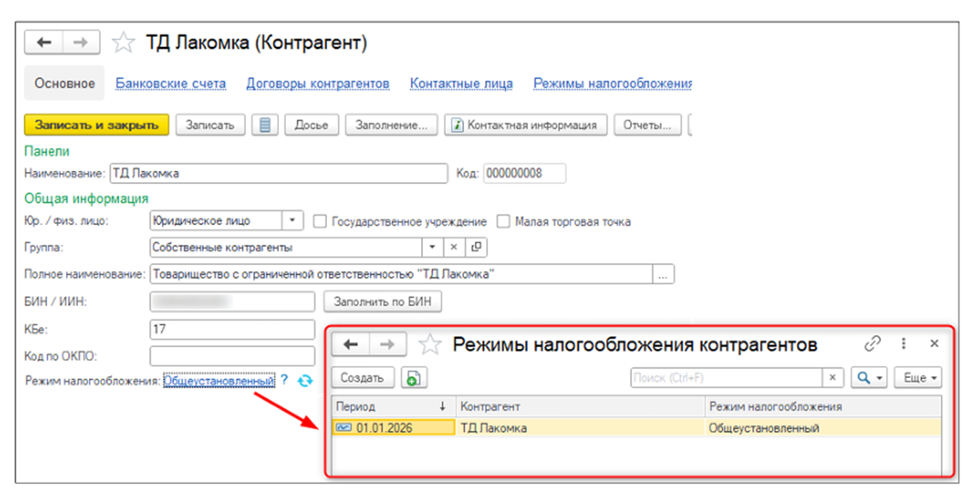
Task: Click the Полное наименование field
Action: tap(401, 275)
